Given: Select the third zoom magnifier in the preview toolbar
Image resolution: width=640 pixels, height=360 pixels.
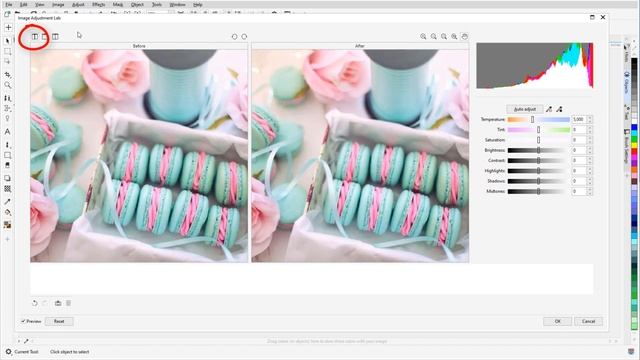Looking at the screenshot, I should (x=444, y=37).
